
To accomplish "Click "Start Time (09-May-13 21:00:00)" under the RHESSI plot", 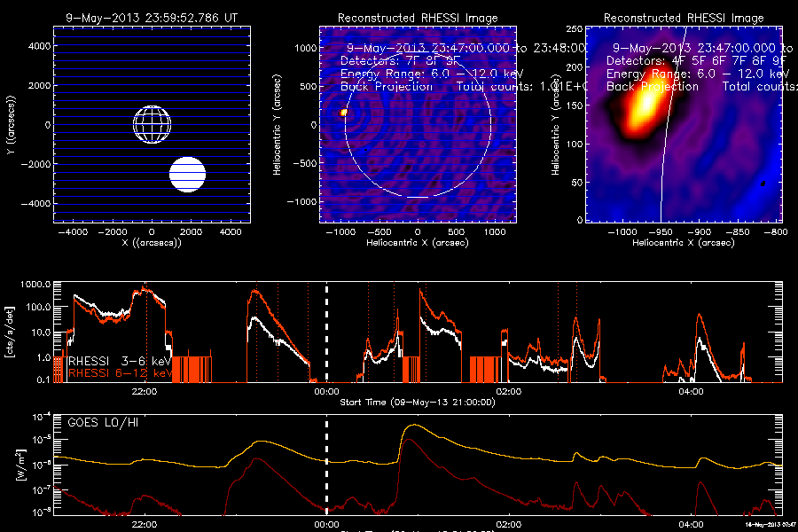I will click(418, 403).
